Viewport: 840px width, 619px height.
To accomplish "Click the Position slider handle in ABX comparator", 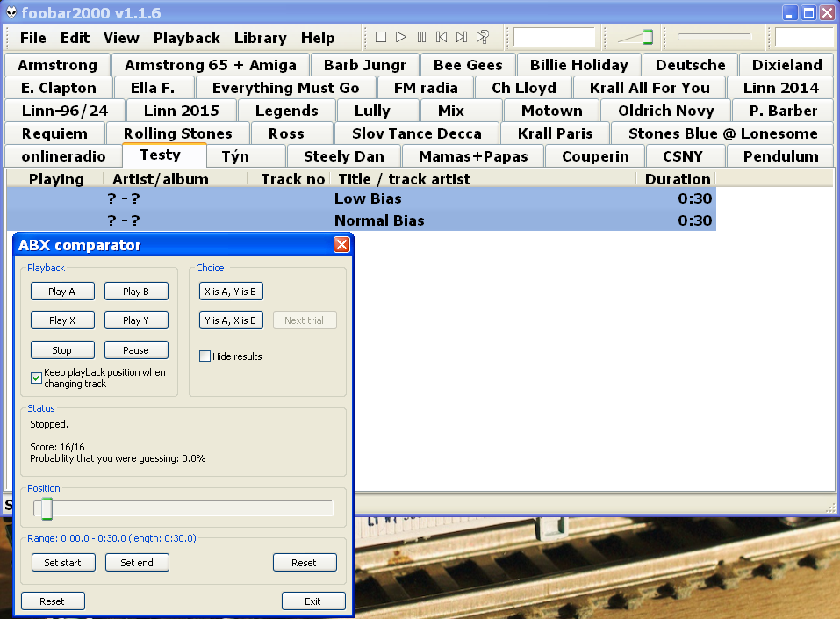I will click(47, 508).
